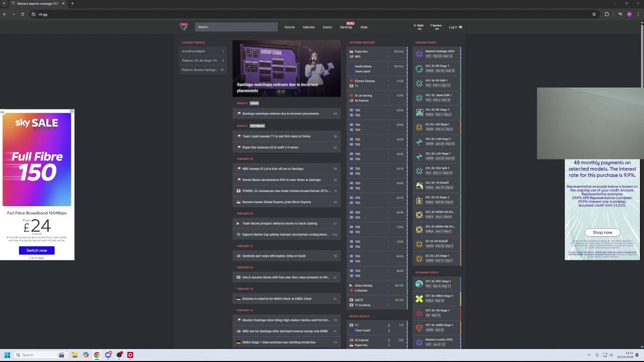Screen dimensions: 644x362
Task: Click the VCL 26: KR Split 1 logo
Action: (419, 83)
